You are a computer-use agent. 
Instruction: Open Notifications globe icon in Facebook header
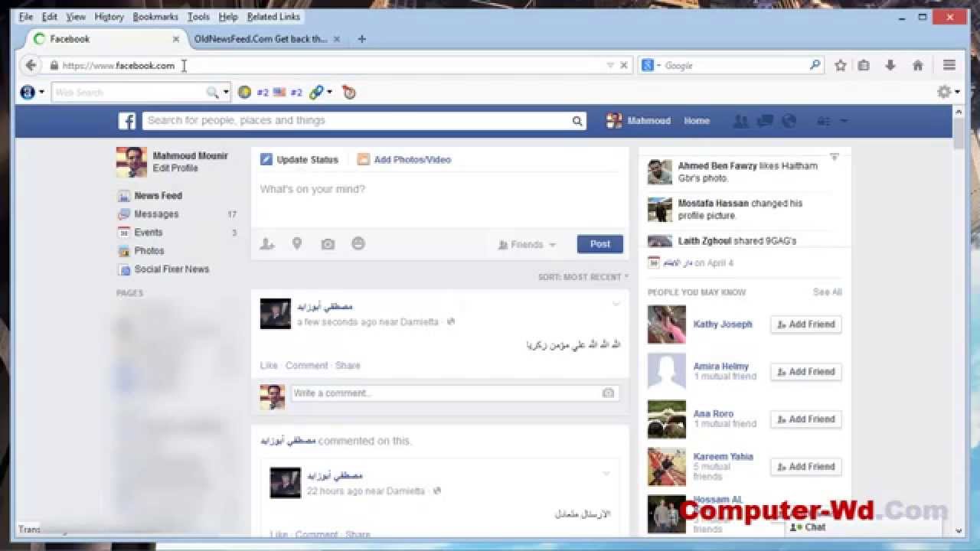(789, 121)
